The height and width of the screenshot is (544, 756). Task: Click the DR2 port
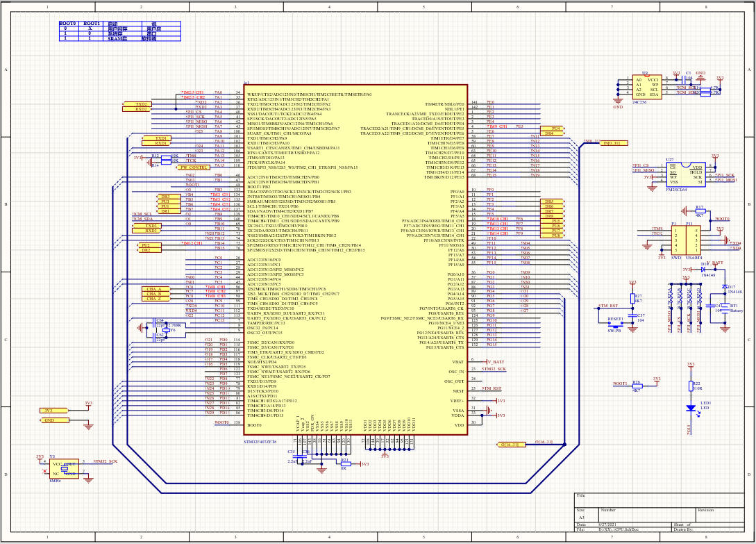coord(150,251)
